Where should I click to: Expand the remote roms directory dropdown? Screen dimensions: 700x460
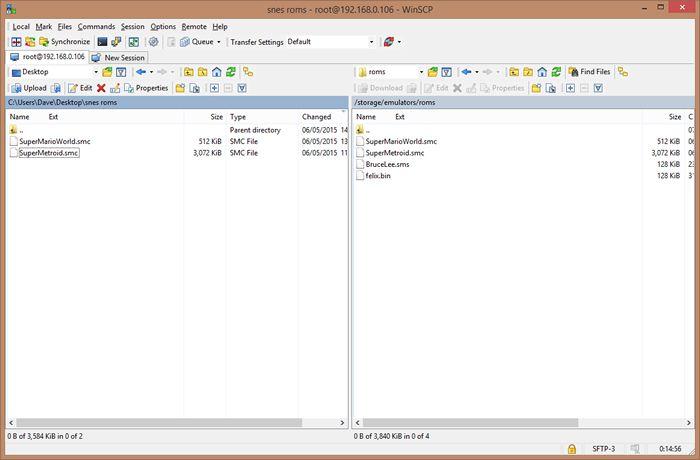(x=421, y=72)
